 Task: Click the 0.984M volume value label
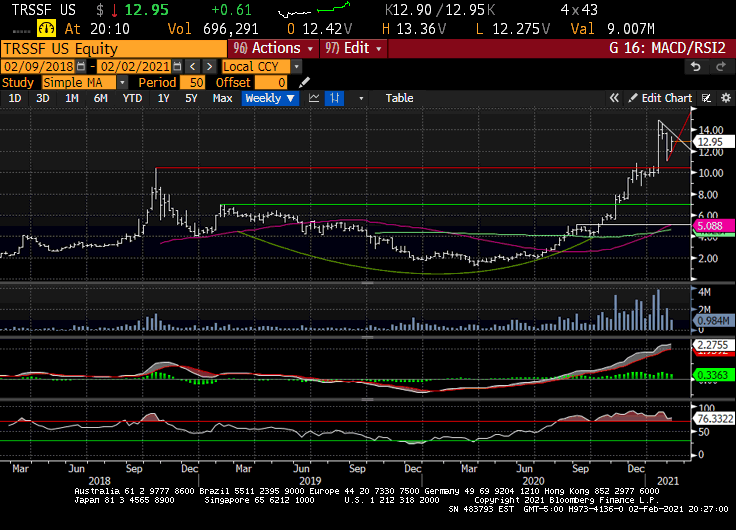pyautogui.click(x=713, y=321)
